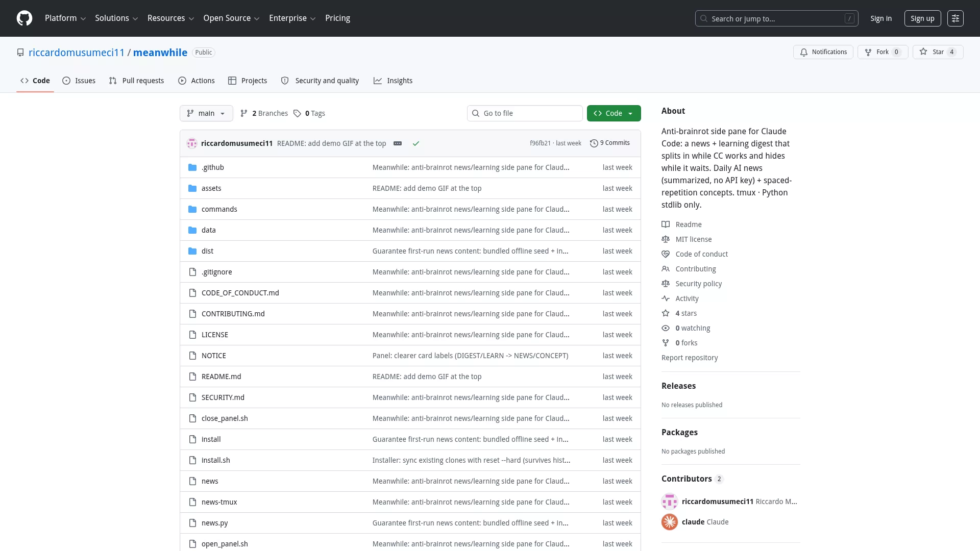Click the Sign up button
The height and width of the screenshot is (551, 980).
(922, 18)
